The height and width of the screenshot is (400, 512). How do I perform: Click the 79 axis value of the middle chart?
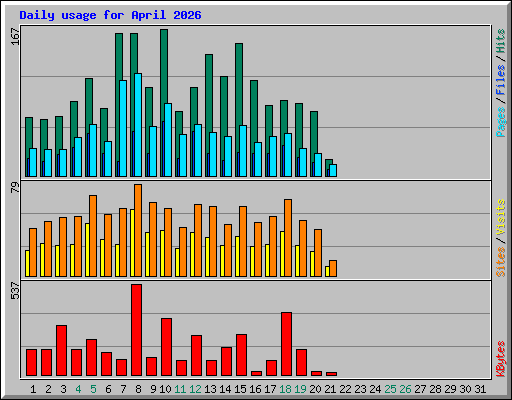[15, 187]
